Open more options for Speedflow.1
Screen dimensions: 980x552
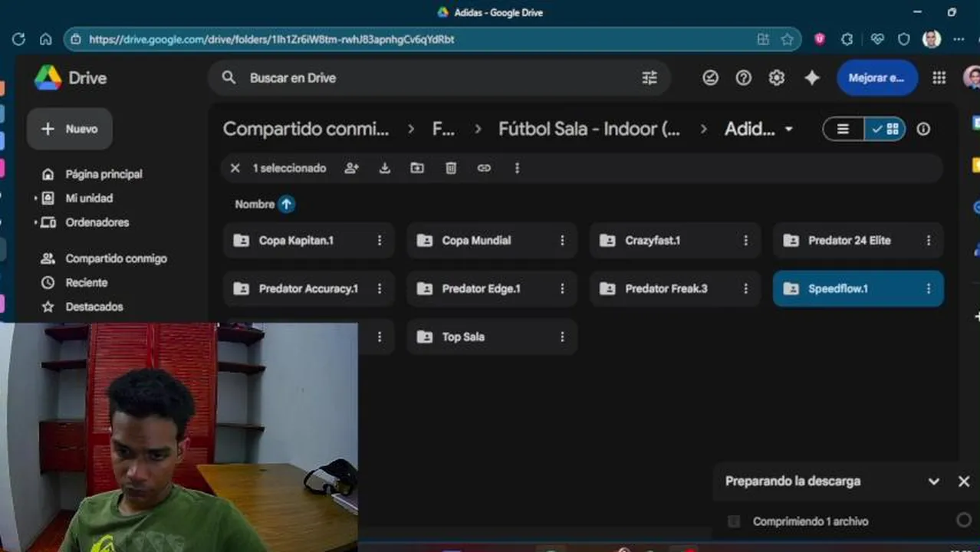pyautogui.click(x=928, y=288)
